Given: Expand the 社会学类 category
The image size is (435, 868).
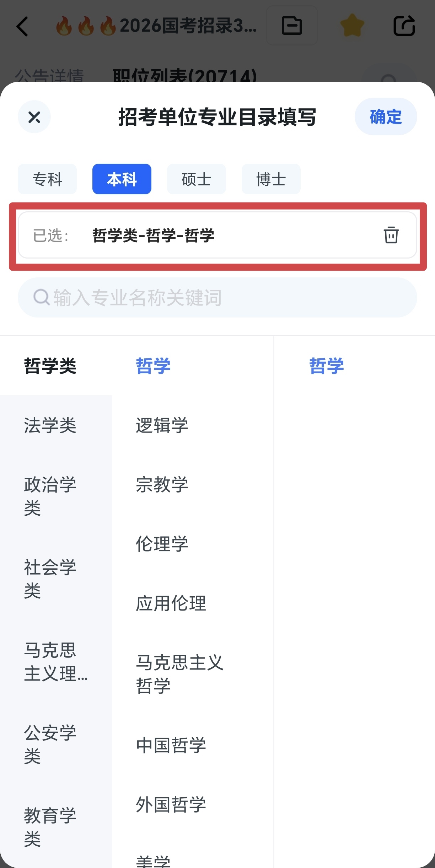Looking at the screenshot, I should pyautogui.click(x=50, y=579).
